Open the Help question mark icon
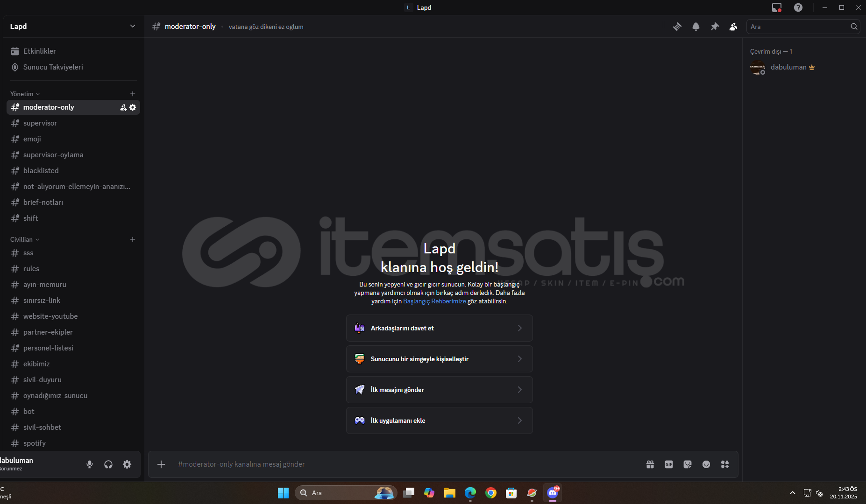Screen dimensions: 866x504 (798, 7)
